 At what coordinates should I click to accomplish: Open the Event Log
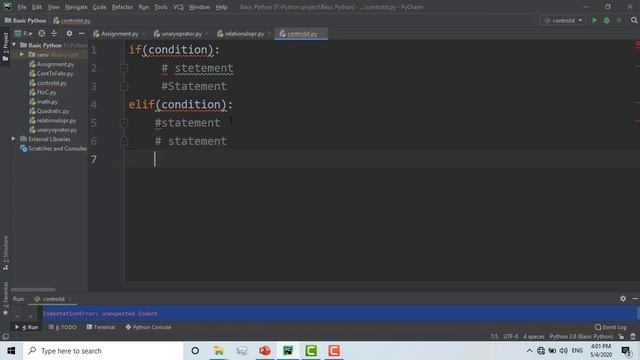click(x=611, y=327)
